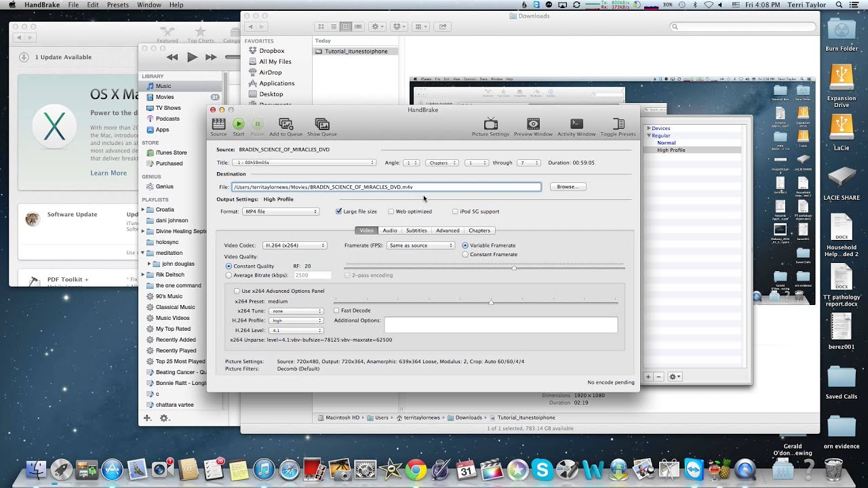Select Tutorial_itunestoiphone file in Finder
868x488 pixels.
355,51
